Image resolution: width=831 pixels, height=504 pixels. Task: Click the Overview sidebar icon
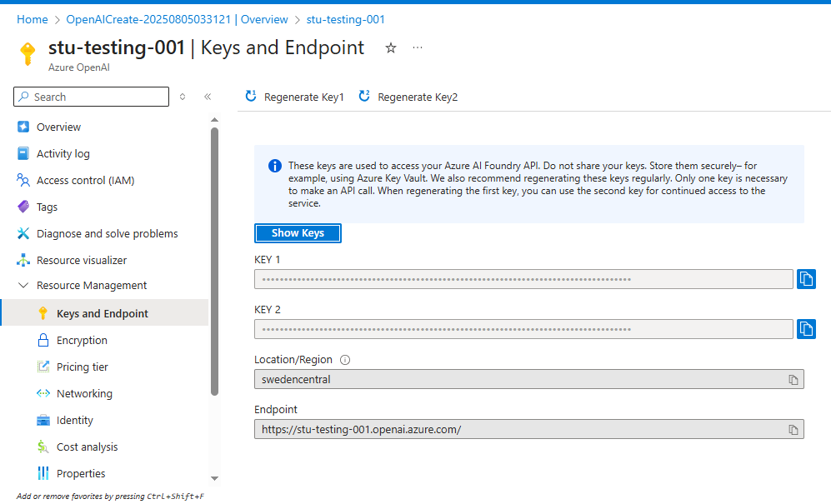tap(23, 127)
